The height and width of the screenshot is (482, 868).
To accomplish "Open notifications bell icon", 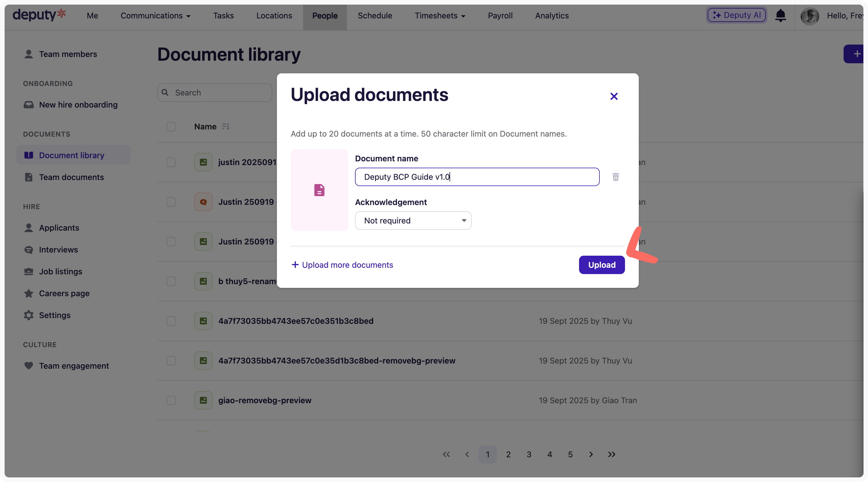I will coord(780,16).
